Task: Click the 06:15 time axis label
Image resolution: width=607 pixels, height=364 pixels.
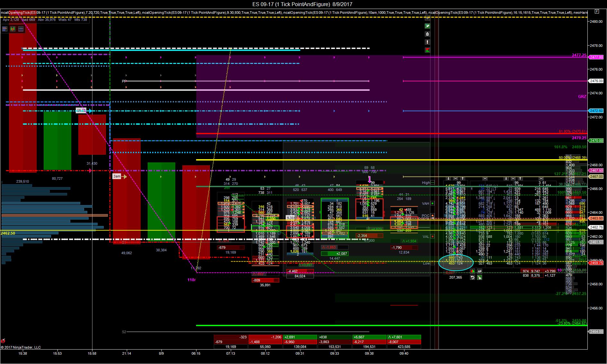Action: pos(196,353)
